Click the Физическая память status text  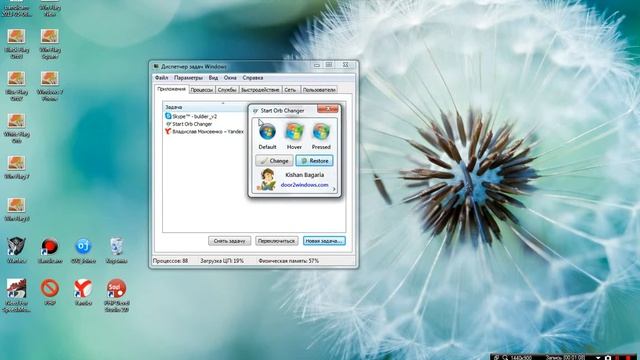(x=289, y=260)
